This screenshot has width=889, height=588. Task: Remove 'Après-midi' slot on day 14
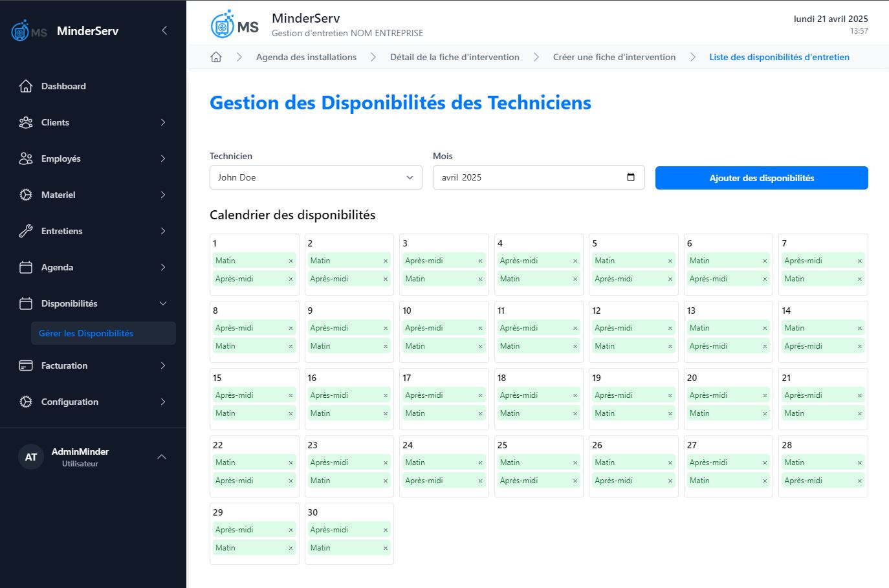[859, 345]
